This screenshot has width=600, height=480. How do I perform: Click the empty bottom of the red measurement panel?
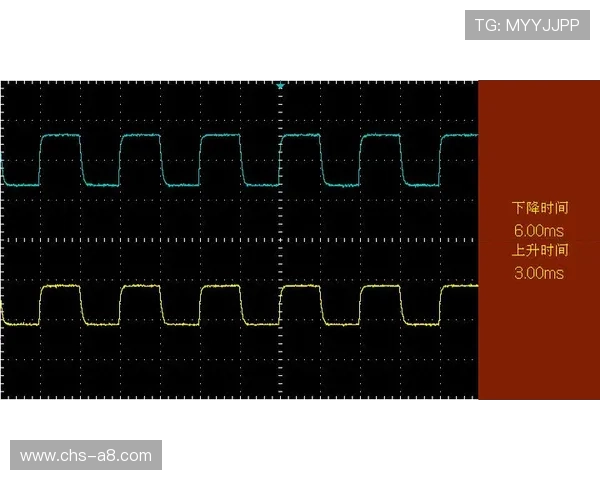[x=539, y=350]
